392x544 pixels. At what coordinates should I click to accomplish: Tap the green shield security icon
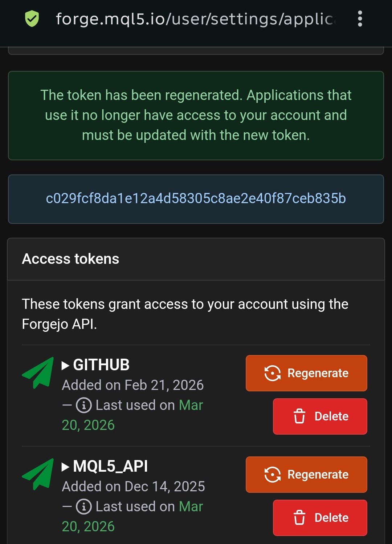pyautogui.click(x=32, y=19)
